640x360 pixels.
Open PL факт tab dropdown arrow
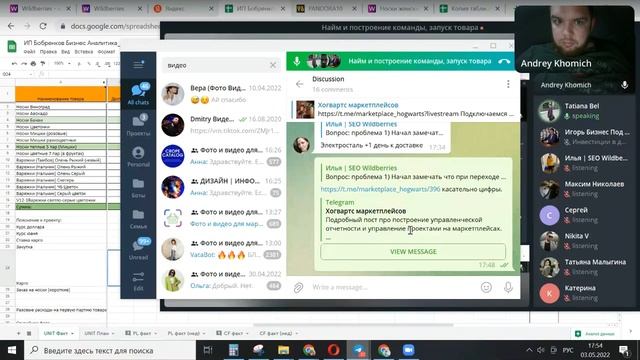coord(156,333)
